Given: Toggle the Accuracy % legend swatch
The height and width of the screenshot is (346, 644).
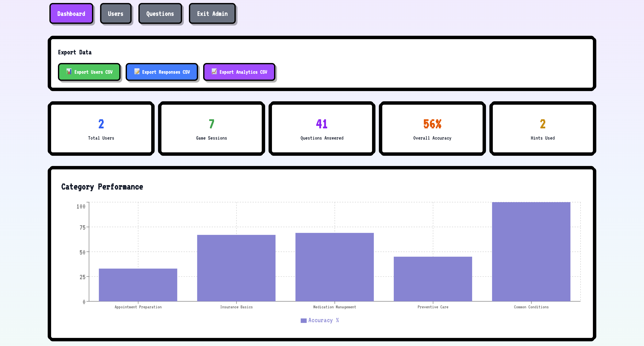Looking at the screenshot, I should click(x=303, y=320).
